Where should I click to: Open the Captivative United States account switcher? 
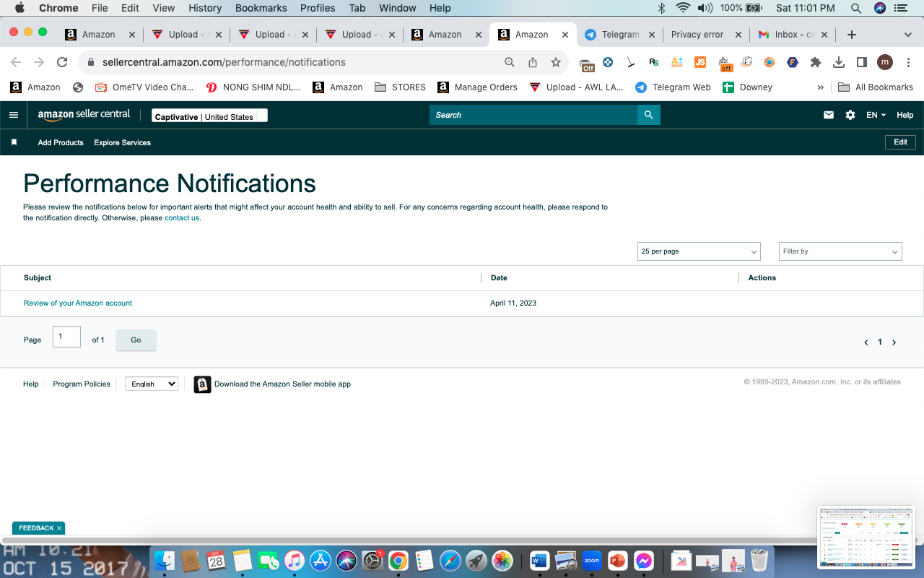click(209, 116)
